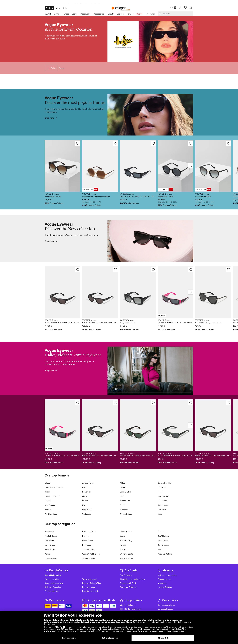Open the Tommy Hilfiger brand link
This screenshot has height=644, width=238.
pos(126,514)
